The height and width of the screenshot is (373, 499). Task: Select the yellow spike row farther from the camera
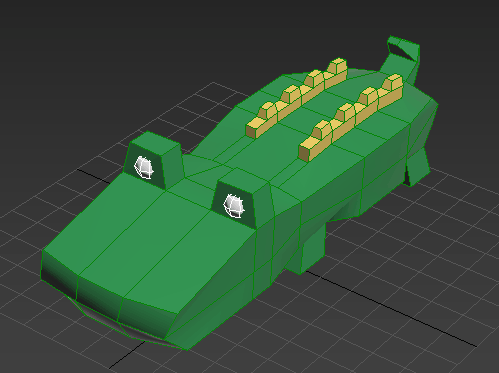pos(296,98)
